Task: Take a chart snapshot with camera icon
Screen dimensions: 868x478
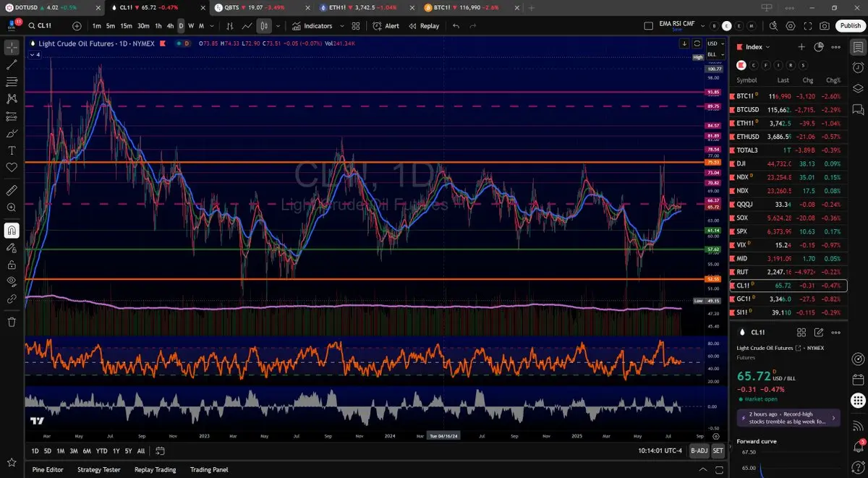Action: click(825, 26)
